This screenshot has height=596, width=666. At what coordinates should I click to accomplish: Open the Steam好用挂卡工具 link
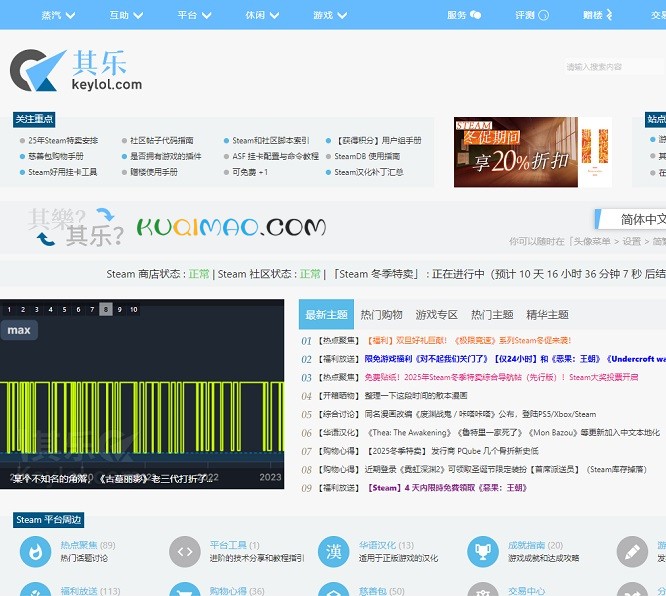pos(62,172)
